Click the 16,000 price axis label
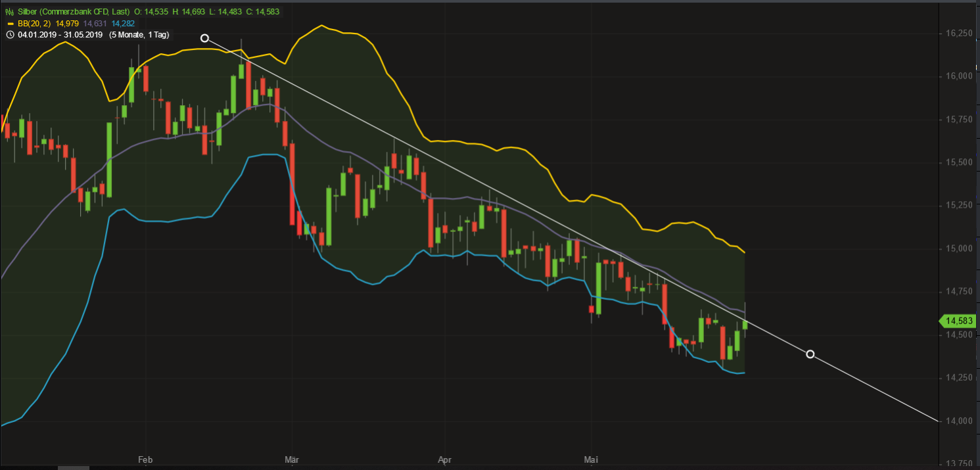980x470 pixels. pos(960,76)
